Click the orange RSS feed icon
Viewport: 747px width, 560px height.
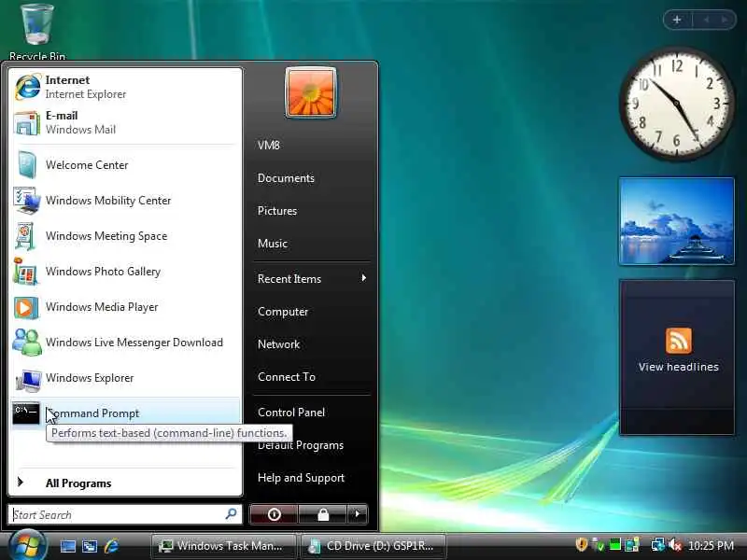[679, 341]
